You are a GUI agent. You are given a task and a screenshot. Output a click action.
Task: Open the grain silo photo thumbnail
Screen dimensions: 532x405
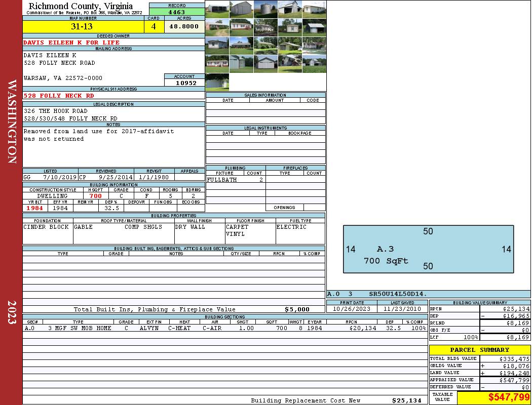[x=265, y=9]
